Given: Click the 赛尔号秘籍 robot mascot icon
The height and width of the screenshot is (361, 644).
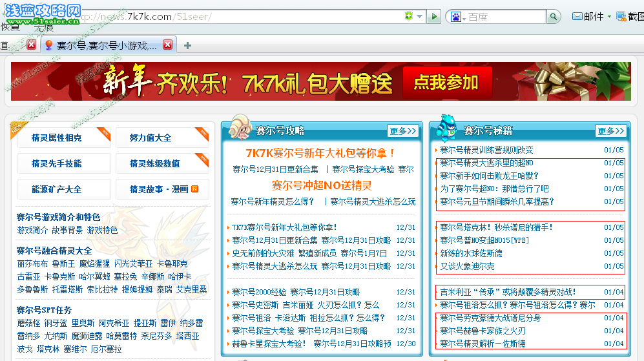Looking at the screenshot, I should 447,128.
